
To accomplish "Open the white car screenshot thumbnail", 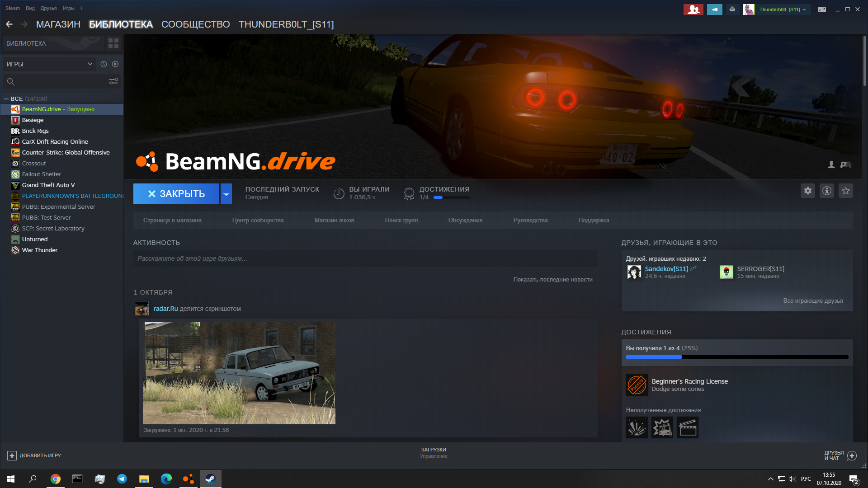I will point(239,373).
